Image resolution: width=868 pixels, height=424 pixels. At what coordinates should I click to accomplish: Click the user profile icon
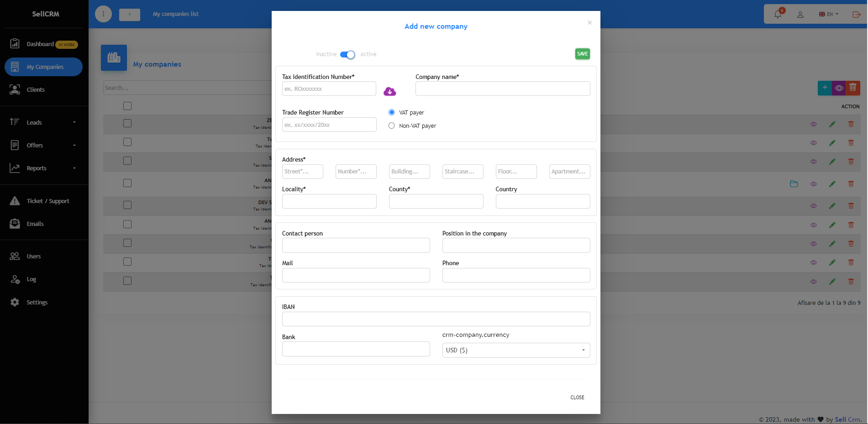tap(800, 14)
